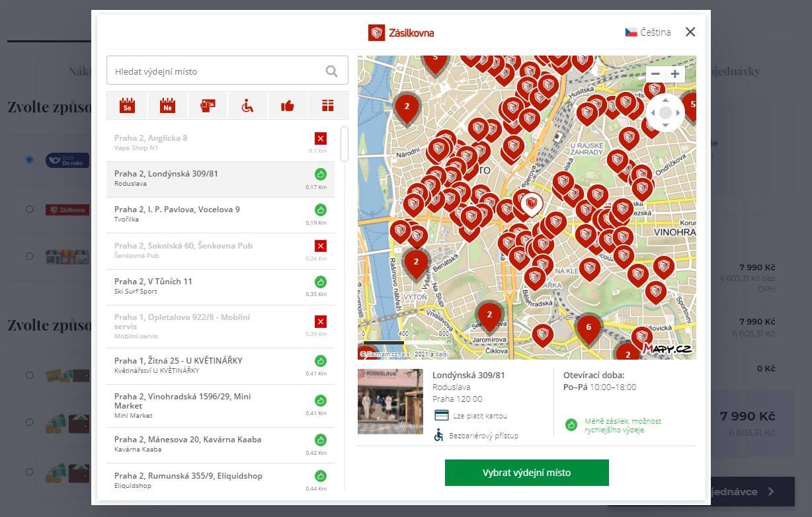
Task: Select Praha 1, Žitná 25 - U KVĚTINÁŘKY
Action: (220, 366)
